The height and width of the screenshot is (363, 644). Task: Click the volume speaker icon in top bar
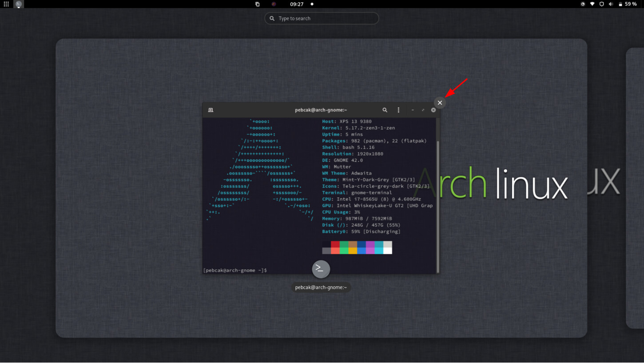(x=611, y=4)
